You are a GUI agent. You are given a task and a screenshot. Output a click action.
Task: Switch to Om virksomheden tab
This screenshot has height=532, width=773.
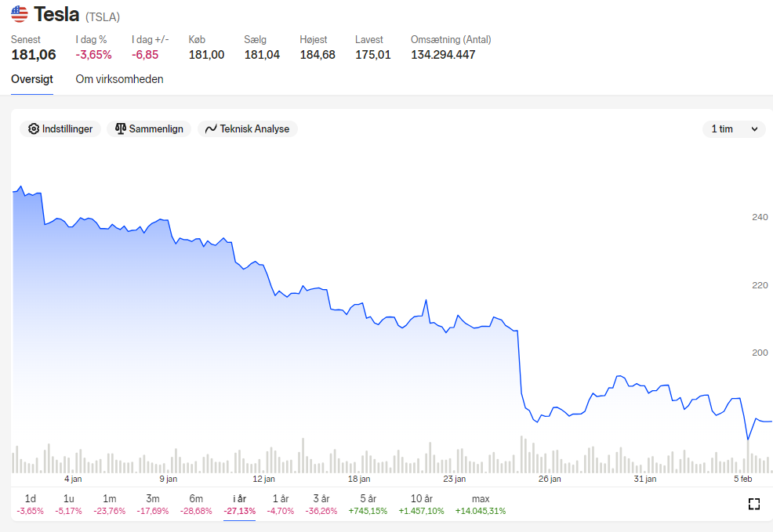[119, 79]
